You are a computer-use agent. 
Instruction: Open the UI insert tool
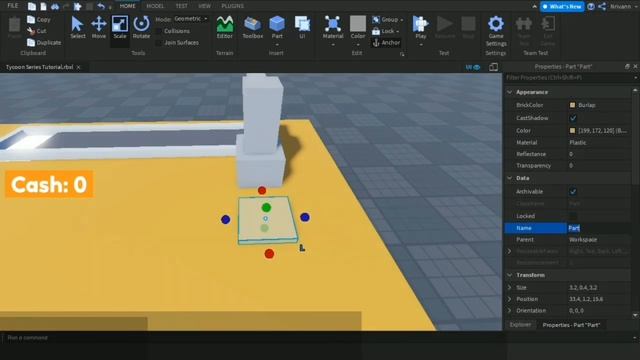[x=302, y=27]
